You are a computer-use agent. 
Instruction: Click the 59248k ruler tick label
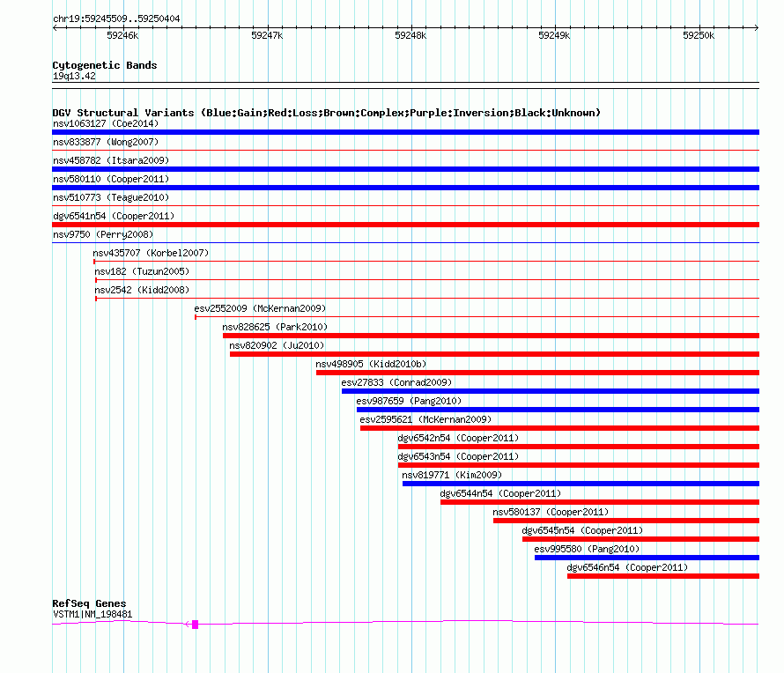tap(410, 35)
